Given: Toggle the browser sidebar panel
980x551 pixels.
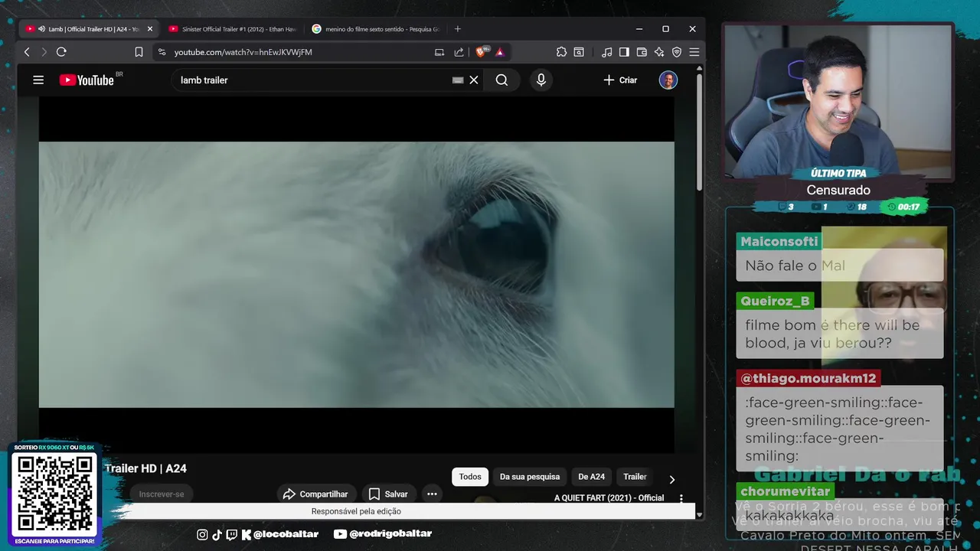Looking at the screenshot, I should coord(624,52).
